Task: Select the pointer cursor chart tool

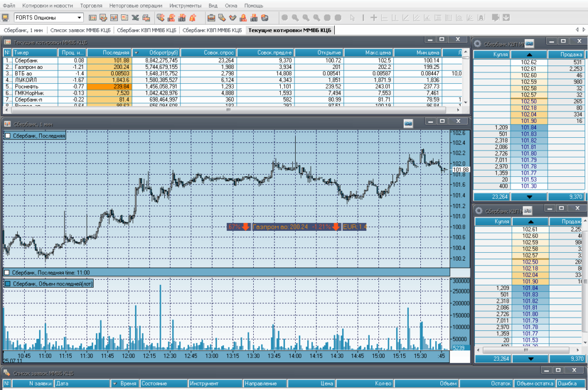Action: point(352,18)
